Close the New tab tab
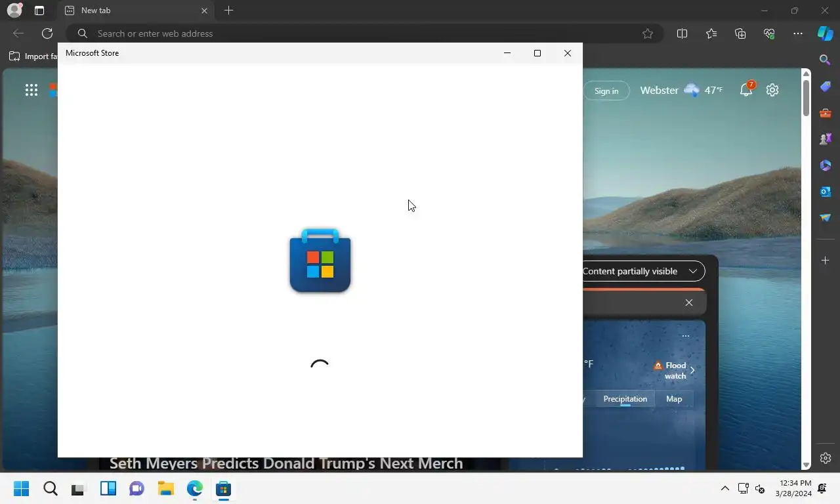 point(204,10)
